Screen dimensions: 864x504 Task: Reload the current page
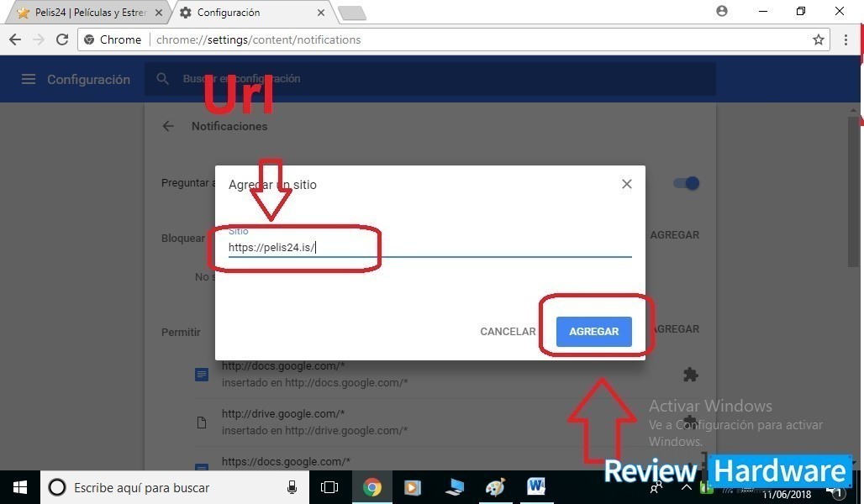pos(62,39)
